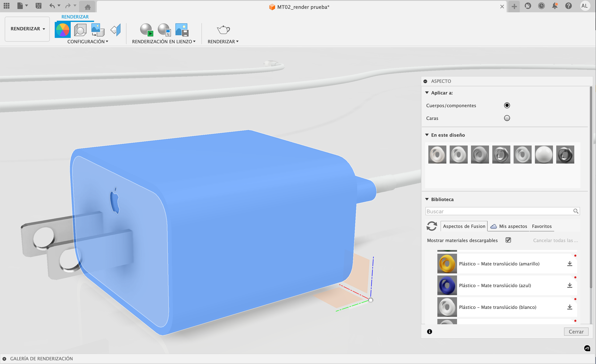Image resolution: width=596 pixels, height=364 pixels.
Task: Start in-canvas render sphere icon
Action: [146, 30]
